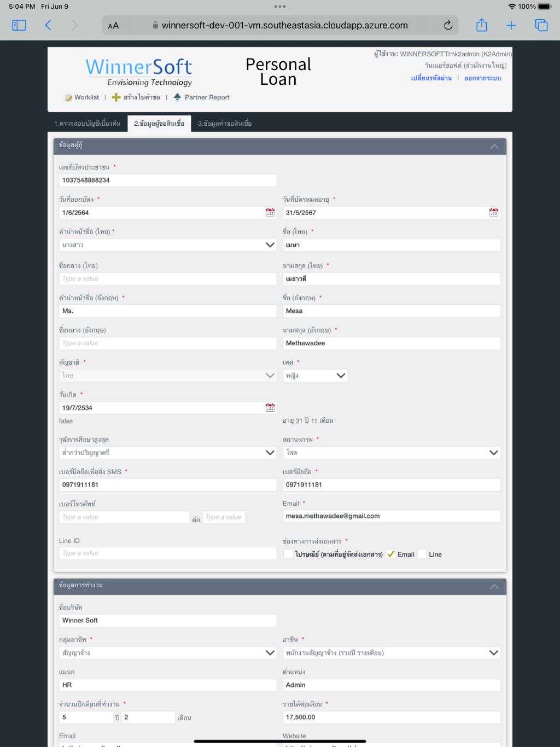The image size is (560, 747).
Task: Open the วุฒิการศึกษาสูงสุด dropdown
Action: pos(168,453)
